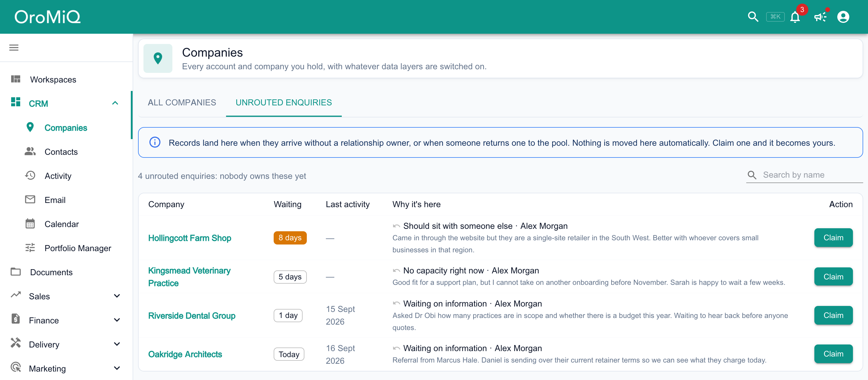Focus the Search by name field

(804, 175)
